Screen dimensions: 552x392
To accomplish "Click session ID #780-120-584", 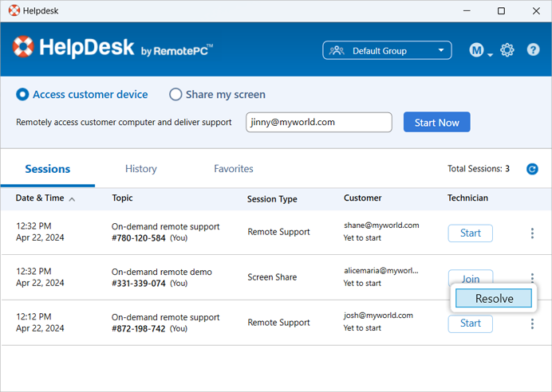I will click(x=138, y=238).
